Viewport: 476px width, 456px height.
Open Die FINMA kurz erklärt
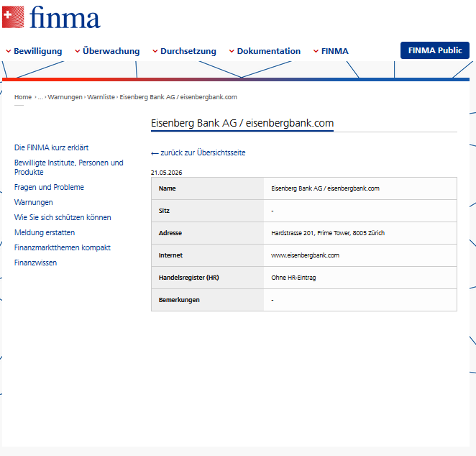tap(51, 147)
